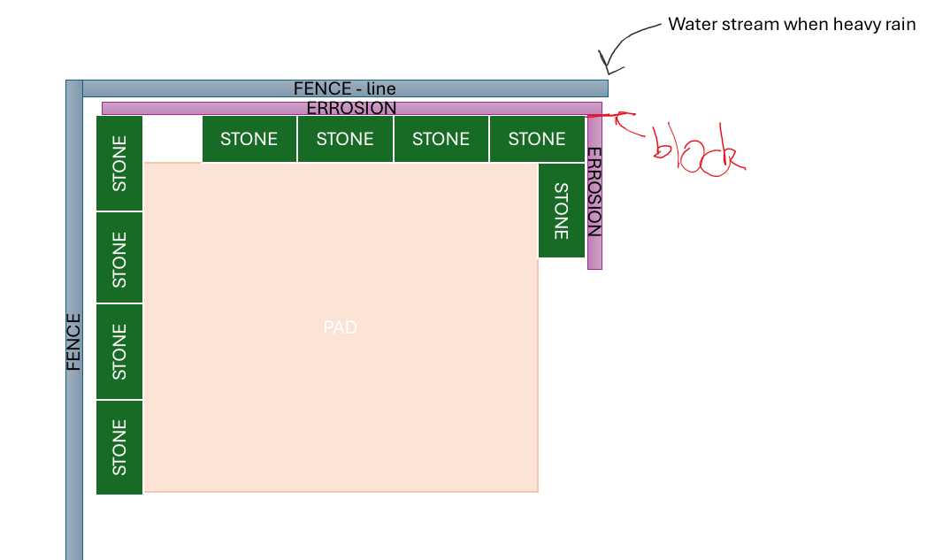The image size is (935, 560).
Task: Click the empty white area below the PAD
Action: tap(341, 526)
